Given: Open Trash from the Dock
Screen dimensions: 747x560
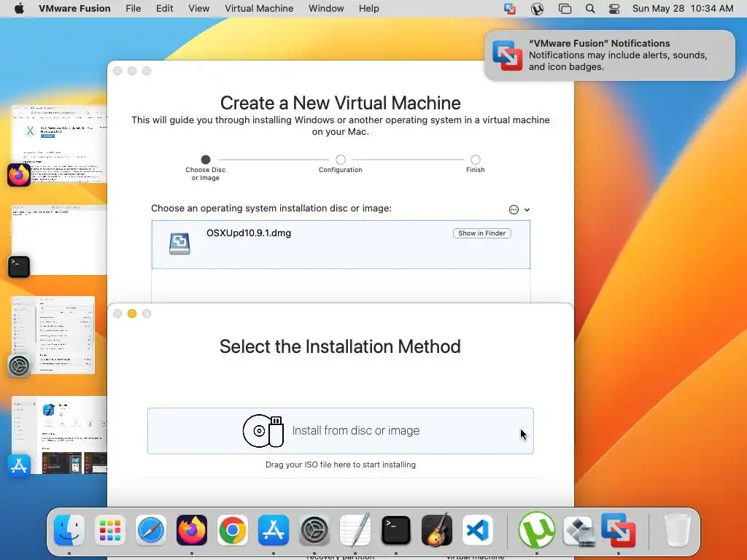Looking at the screenshot, I should point(677,530).
